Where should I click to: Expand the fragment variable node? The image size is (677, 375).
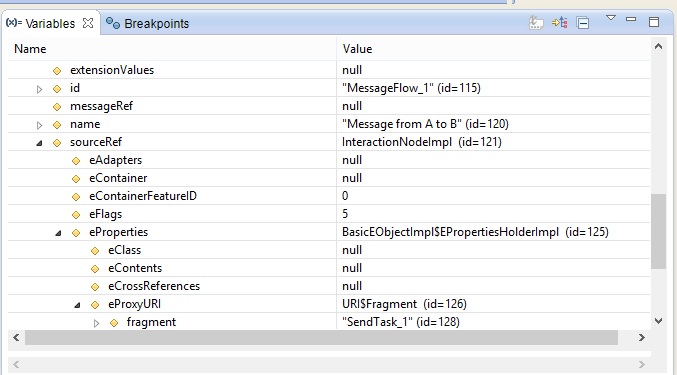(x=96, y=323)
